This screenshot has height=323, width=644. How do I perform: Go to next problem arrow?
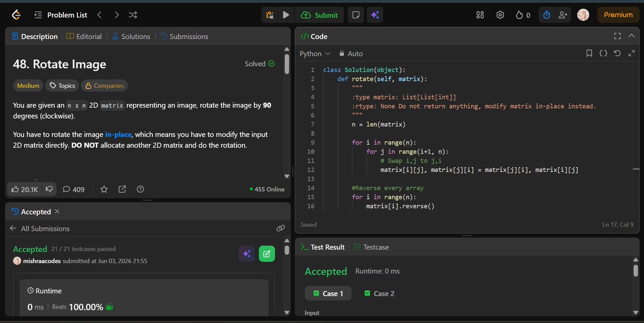[116, 15]
